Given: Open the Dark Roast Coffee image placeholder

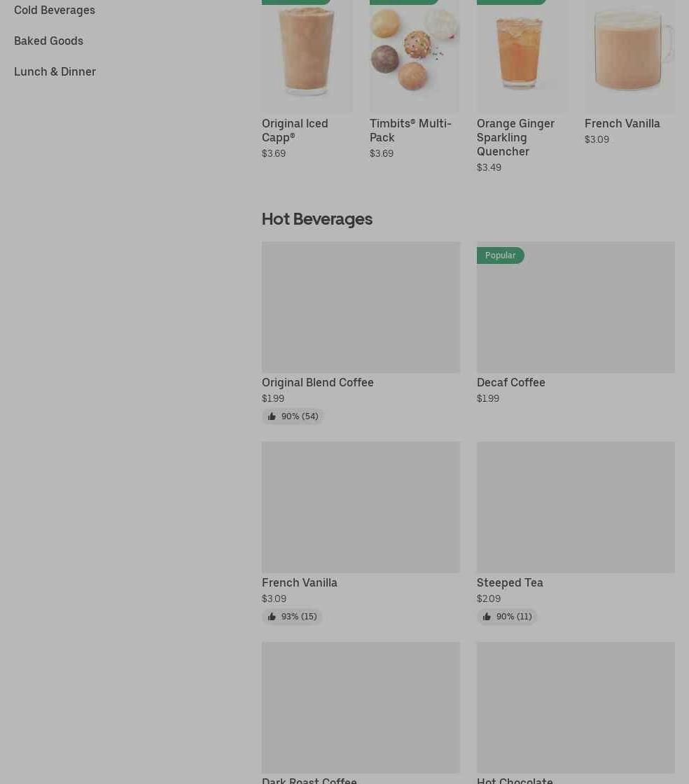Looking at the screenshot, I should tap(361, 708).
